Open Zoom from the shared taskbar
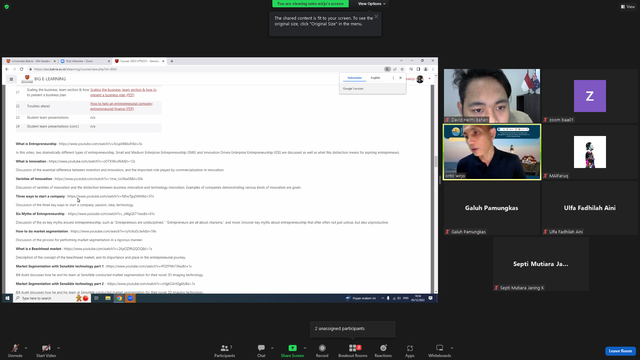This screenshot has height=360, width=640. point(130,298)
